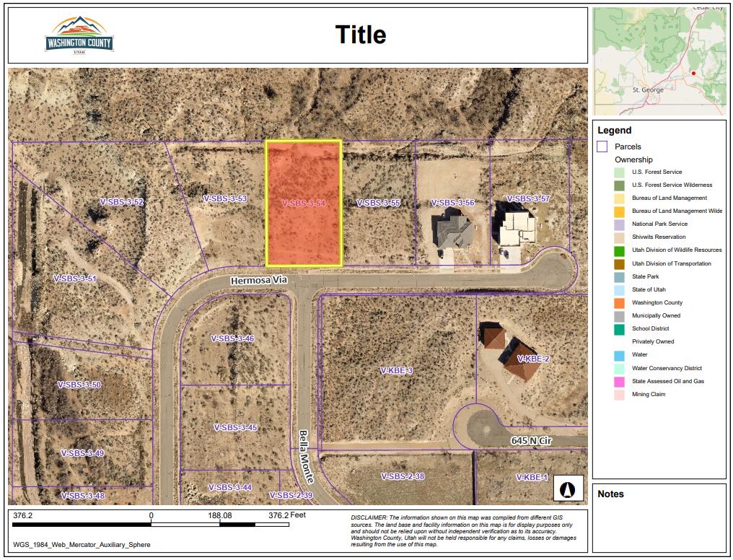This screenshot has width=733, height=560.
Task: Click the 645 N Cir street label
Action: [x=531, y=440]
